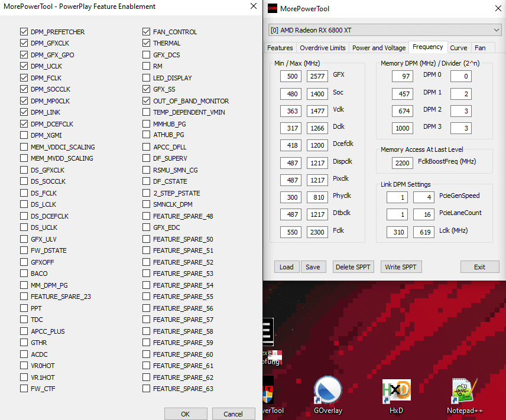
Task: Edit the PcieGenSpeed max field 4
Action: tap(424, 197)
